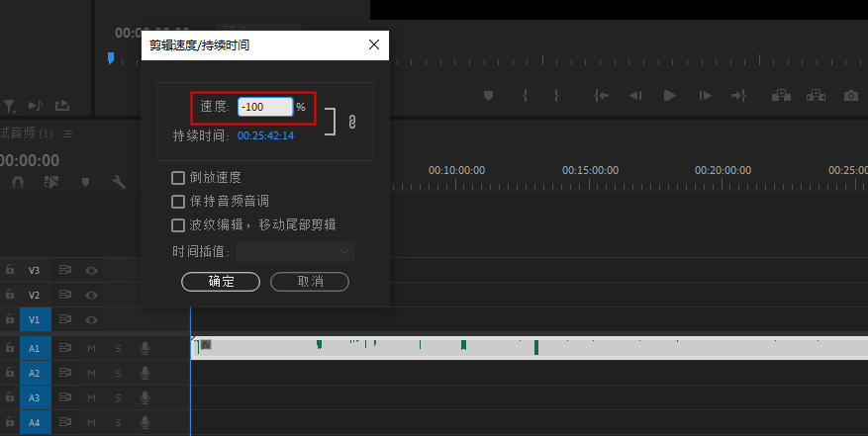This screenshot has width=868, height=436.
Task: Toggle sync lock on V2
Action: (x=65, y=295)
